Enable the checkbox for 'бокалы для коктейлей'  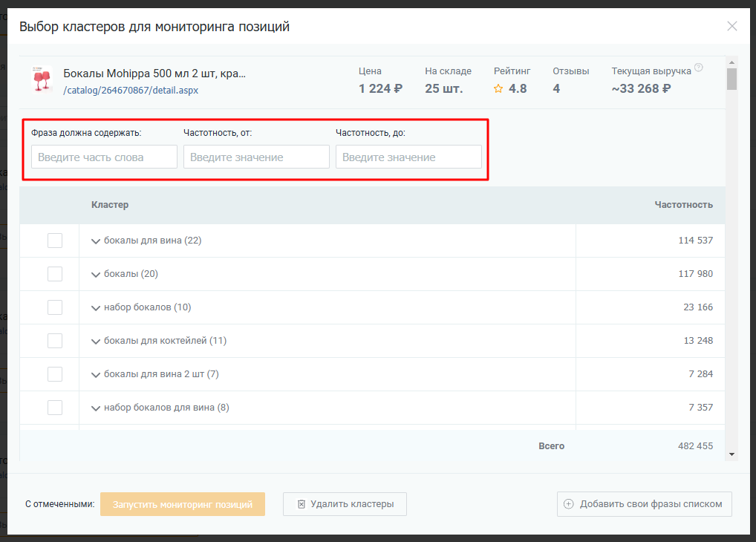pos(55,341)
